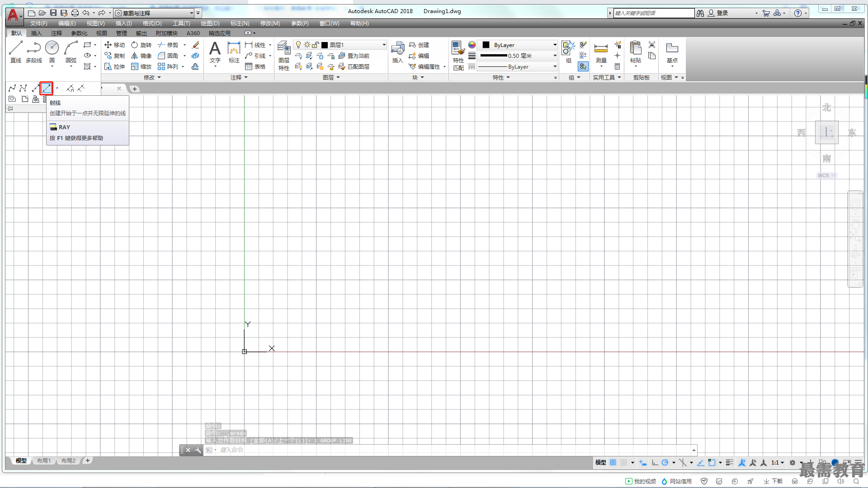
Task: Activate the 射线 ray tool icon
Action: point(47,88)
